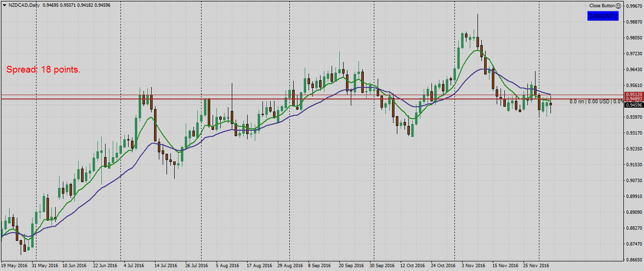Click the 0.98050 price scale label

(x=635, y=37)
